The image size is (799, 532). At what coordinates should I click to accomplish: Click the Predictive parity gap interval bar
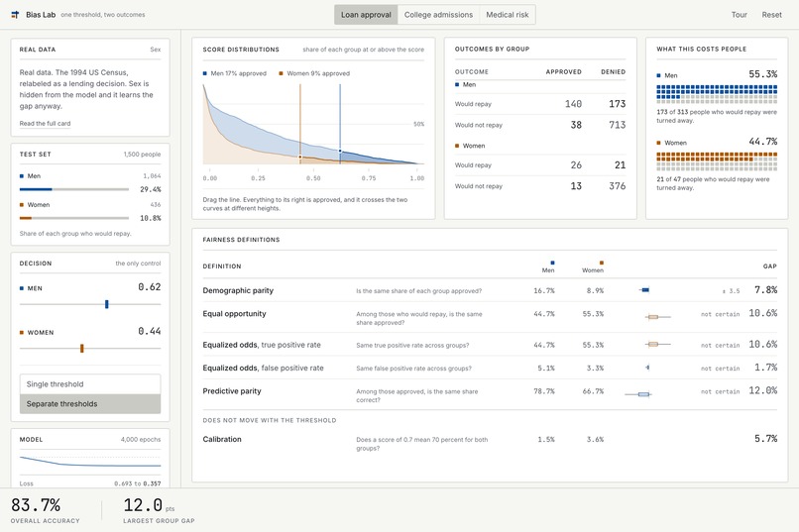pyautogui.click(x=638, y=394)
